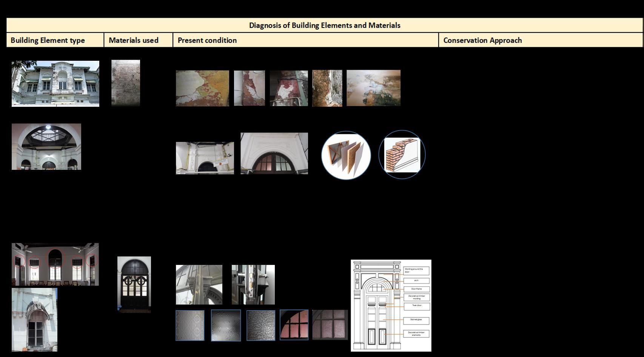
Task: Select the frosted glass texture sample
Action: pos(226,325)
